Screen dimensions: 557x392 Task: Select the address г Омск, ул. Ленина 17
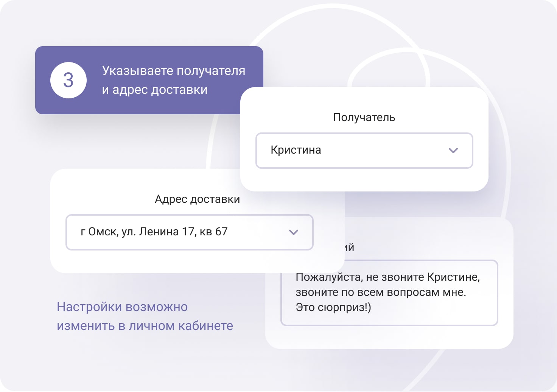click(x=154, y=232)
